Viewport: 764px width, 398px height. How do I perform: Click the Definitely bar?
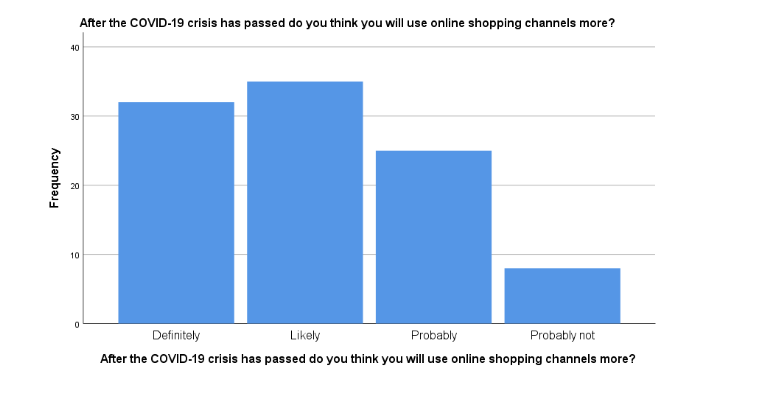[176, 212]
